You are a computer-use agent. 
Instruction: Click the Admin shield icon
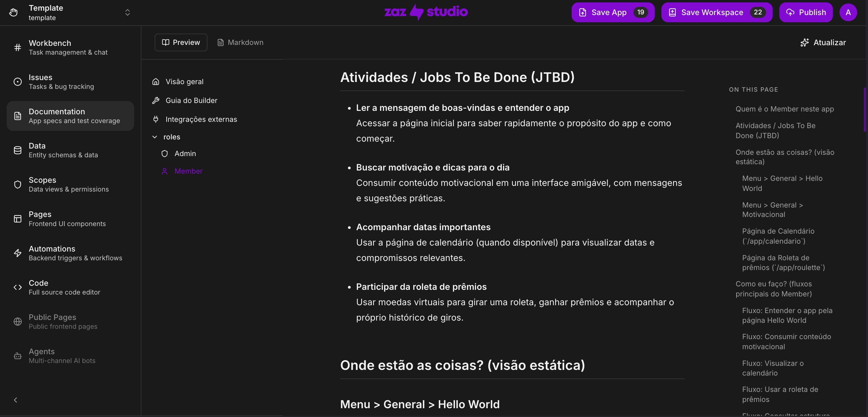(x=164, y=154)
